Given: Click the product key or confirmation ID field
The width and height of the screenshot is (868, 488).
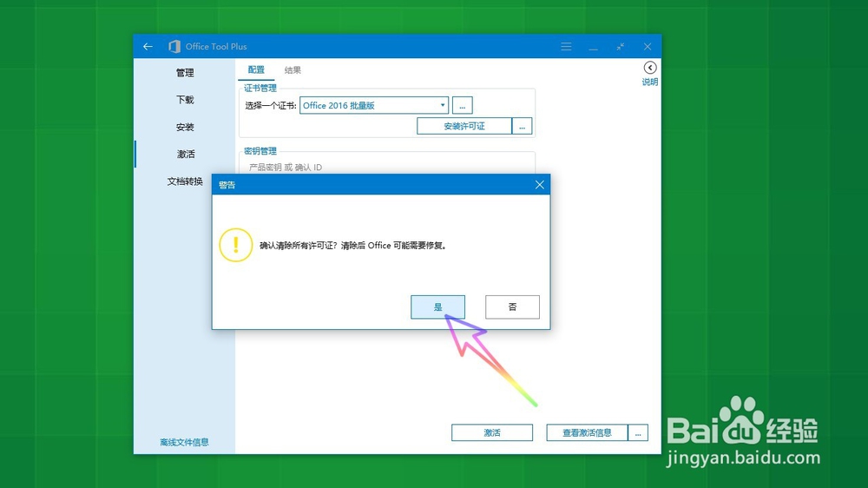Looking at the screenshot, I should pyautogui.click(x=387, y=167).
